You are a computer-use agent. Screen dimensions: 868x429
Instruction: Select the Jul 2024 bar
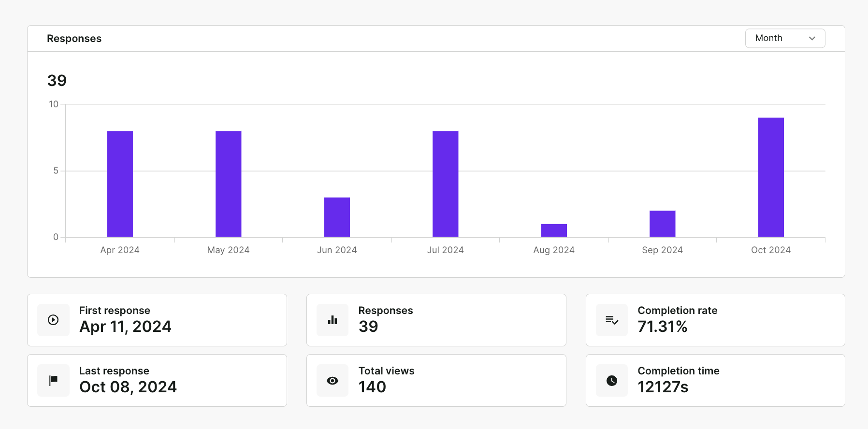446,184
